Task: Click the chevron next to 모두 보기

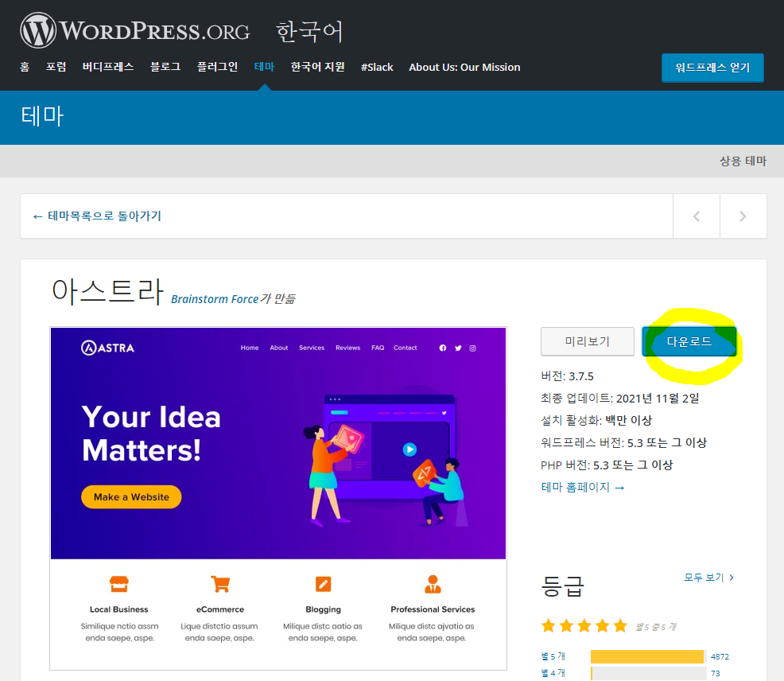Action: click(x=732, y=578)
